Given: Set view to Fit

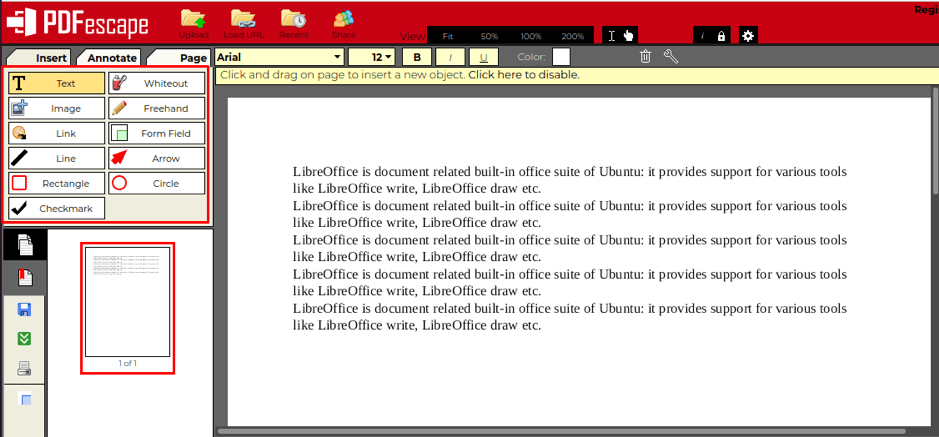Looking at the screenshot, I should click(448, 36).
